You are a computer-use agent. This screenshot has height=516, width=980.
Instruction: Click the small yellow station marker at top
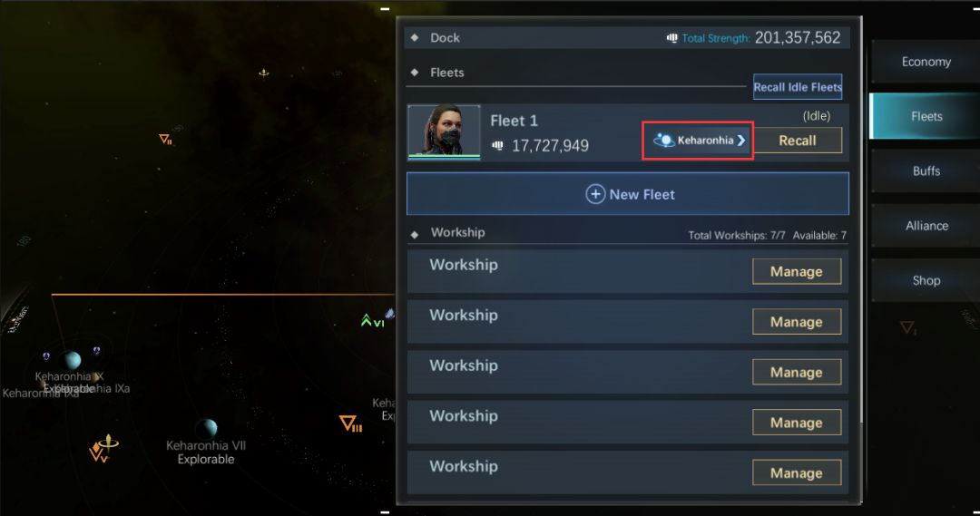pyautogui.click(x=264, y=73)
